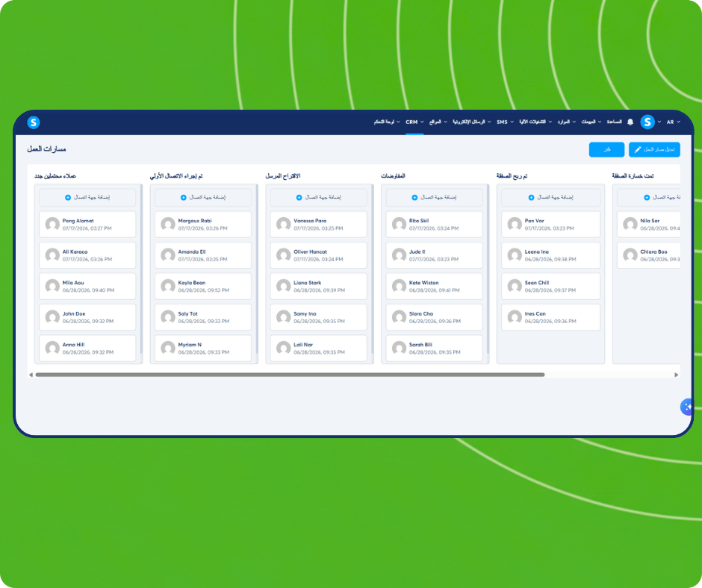Click Leana Ina's avatar icon
The width and height of the screenshot is (702, 588).
515,255
